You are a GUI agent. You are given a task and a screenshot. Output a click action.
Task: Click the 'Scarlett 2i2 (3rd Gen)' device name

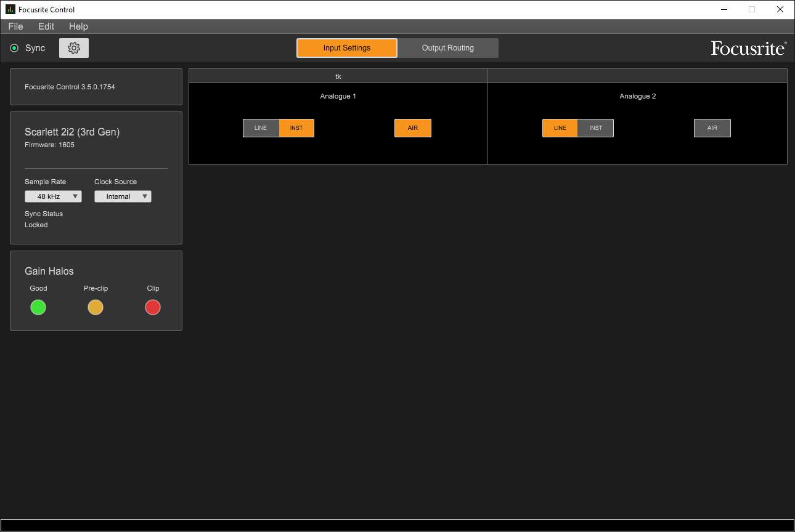pos(72,132)
